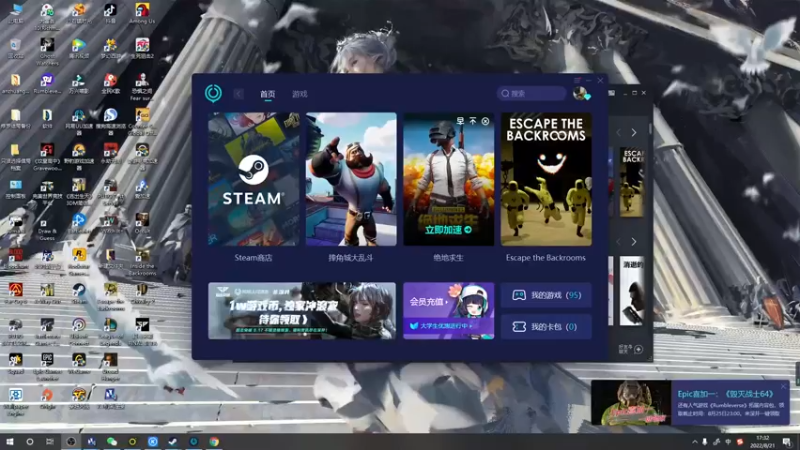Viewport: 800px width, 450px height.
Task: Open the 1w游戏币 promotional banner
Action: click(x=302, y=311)
